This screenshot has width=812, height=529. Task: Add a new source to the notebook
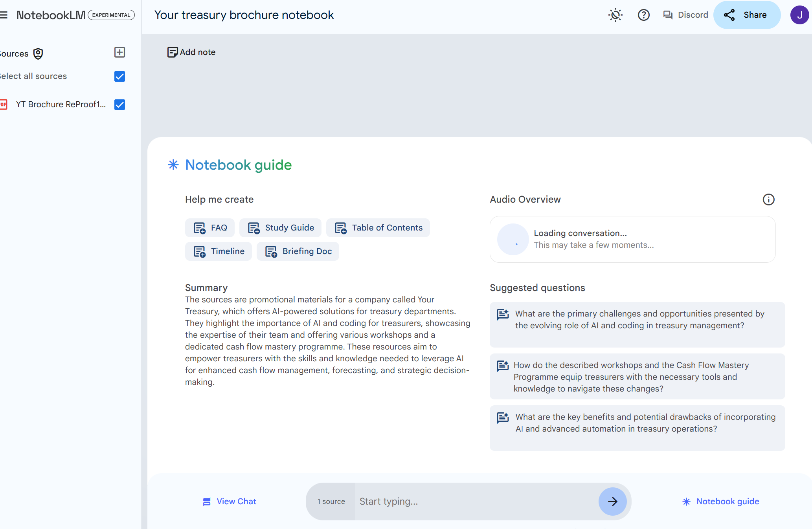tap(119, 52)
